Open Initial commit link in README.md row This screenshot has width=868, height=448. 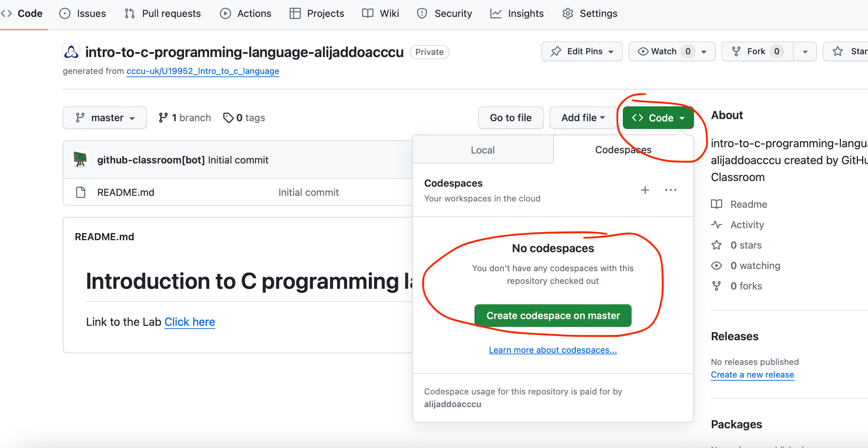point(309,192)
